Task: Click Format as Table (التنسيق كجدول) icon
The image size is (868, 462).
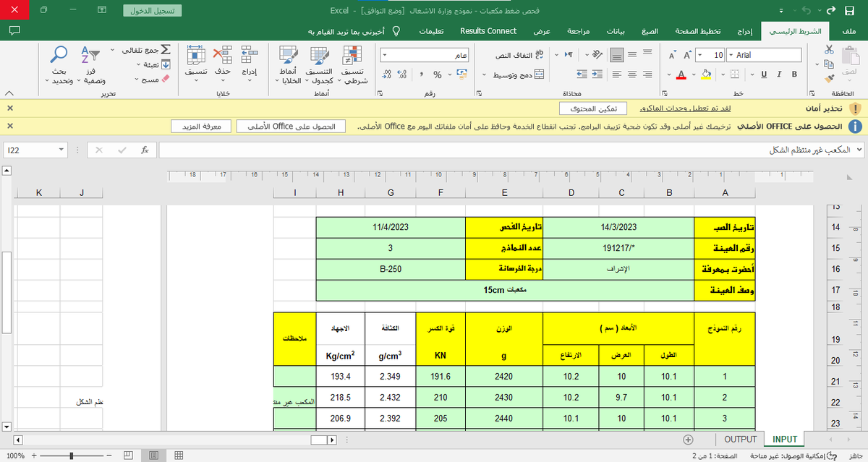Action: click(x=320, y=55)
